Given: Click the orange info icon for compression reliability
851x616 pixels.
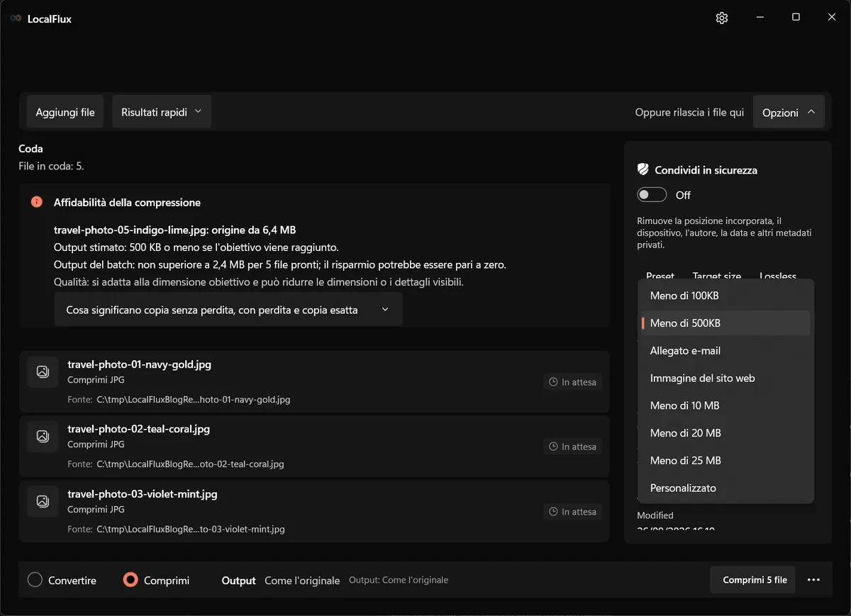Looking at the screenshot, I should 37,202.
